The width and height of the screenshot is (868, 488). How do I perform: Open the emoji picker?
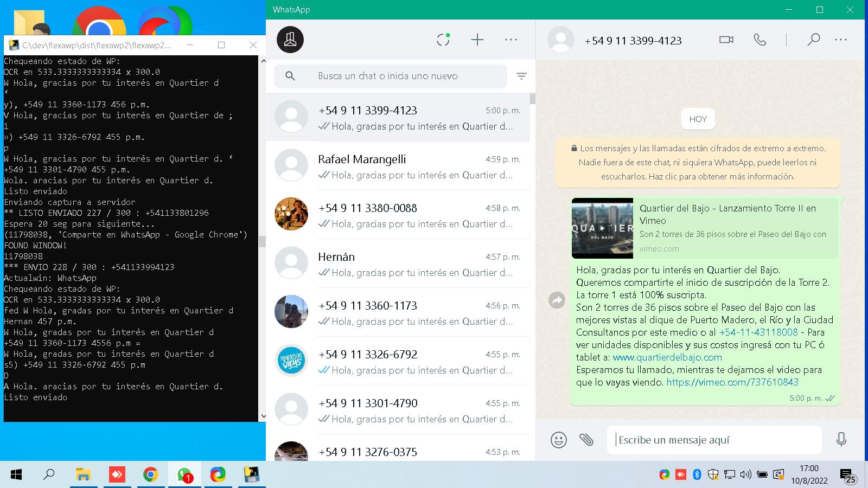click(558, 440)
